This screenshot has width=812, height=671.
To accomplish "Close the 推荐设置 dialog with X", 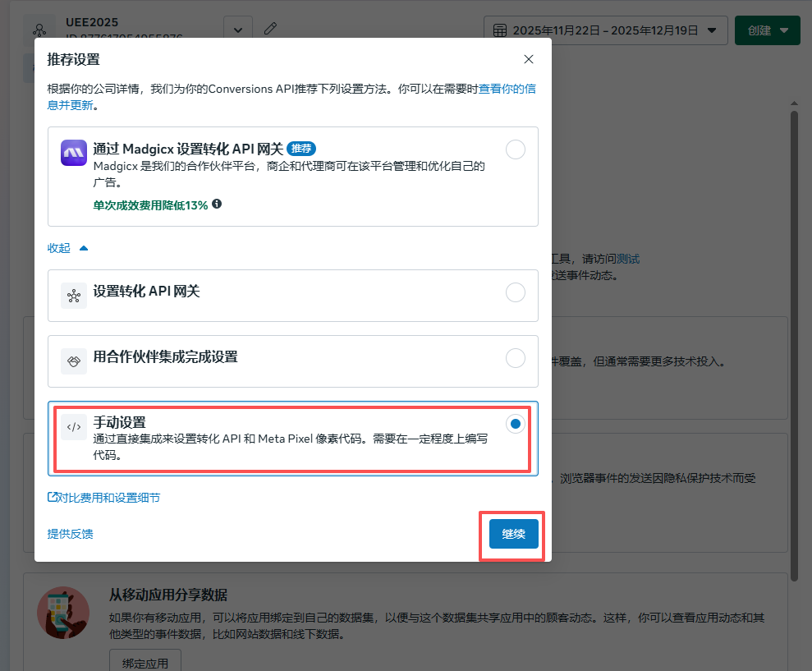I will tap(529, 59).
